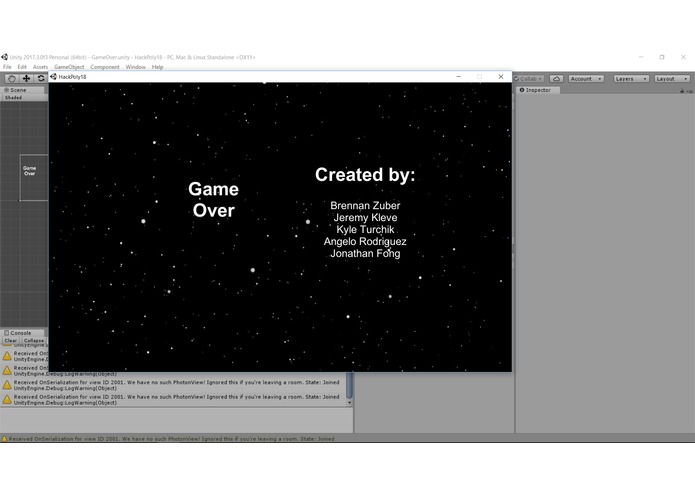
Task: Open the Window menu
Action: point(136,67)
